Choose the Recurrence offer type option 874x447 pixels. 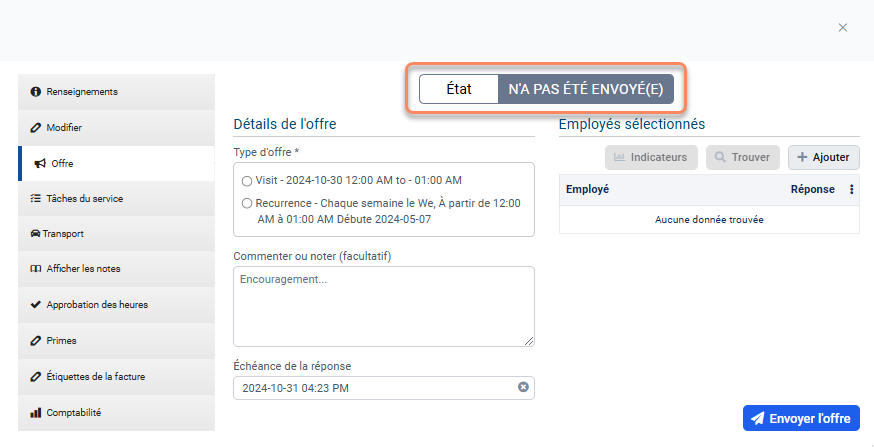pos(247,203)
